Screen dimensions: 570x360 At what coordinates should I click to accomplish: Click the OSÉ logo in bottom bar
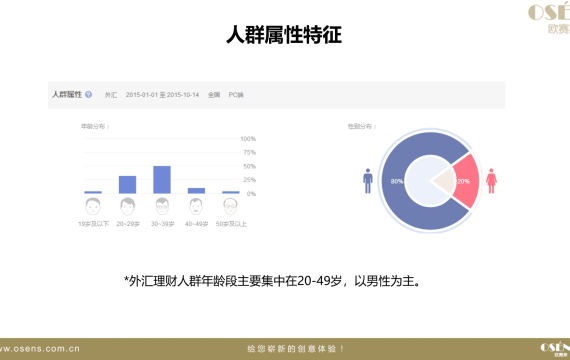click(x=555, y=349)
